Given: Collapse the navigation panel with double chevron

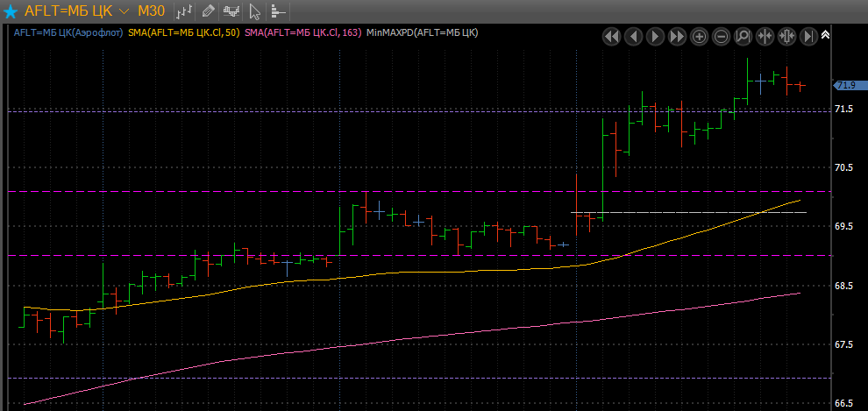Looking at the screenshot, I should pyautogui.click(x=825, y=34).
